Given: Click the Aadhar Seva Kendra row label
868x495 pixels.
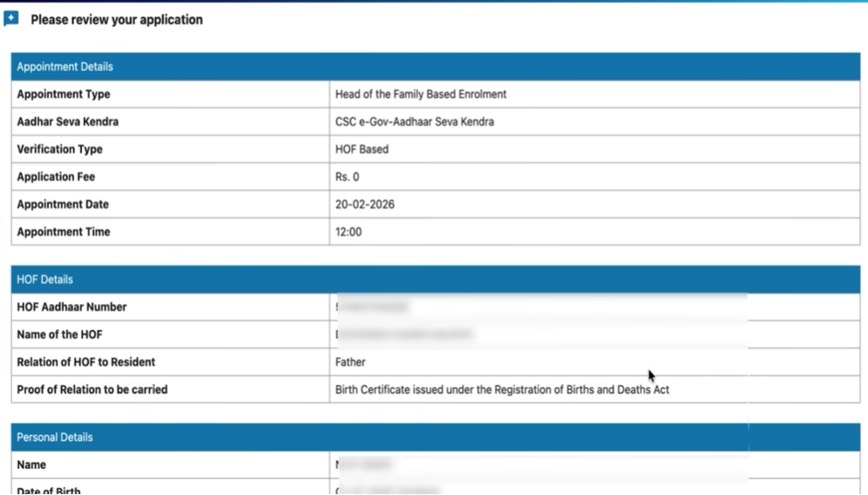Looking at the screenshot, I should click(x=67, y=121).
